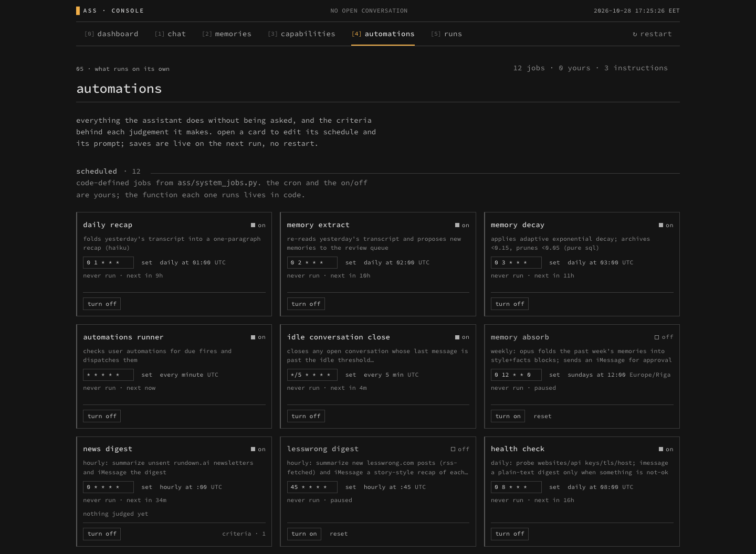Edit the lesswrong digest cron field

pyautogui.click(x=312, y=487)
